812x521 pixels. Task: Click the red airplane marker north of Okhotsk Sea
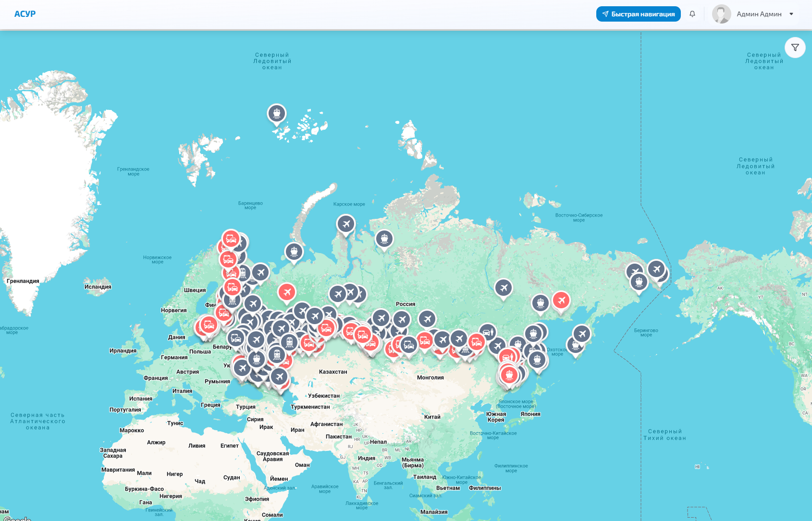tap(561, 301)
